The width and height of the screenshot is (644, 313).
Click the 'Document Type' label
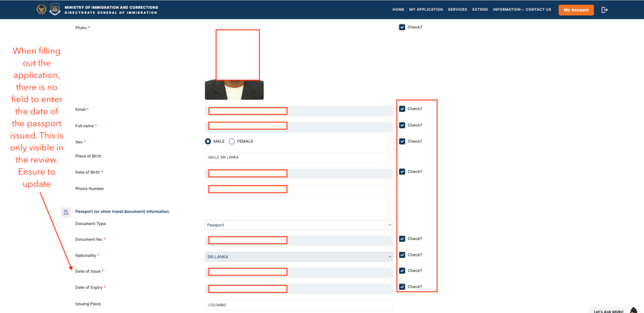point(91,224)
